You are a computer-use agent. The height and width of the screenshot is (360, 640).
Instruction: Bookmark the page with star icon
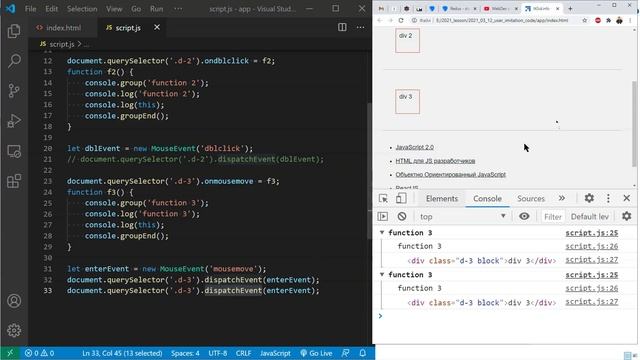(x=584, y=20)
